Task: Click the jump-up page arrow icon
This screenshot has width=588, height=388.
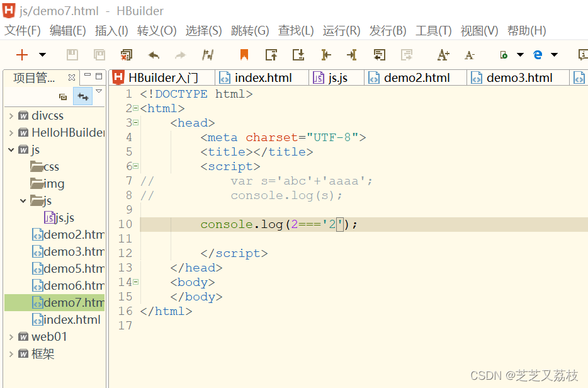Action: (271, 55)
